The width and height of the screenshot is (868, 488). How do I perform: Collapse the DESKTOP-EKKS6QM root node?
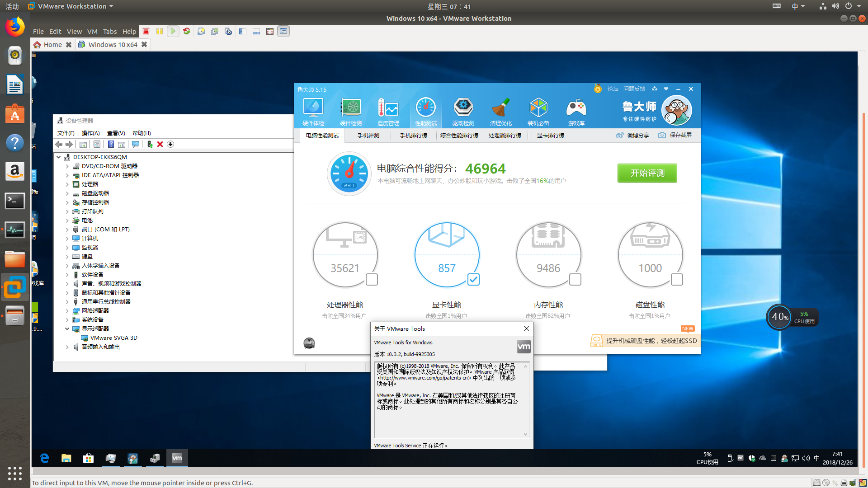coord(59,157)
